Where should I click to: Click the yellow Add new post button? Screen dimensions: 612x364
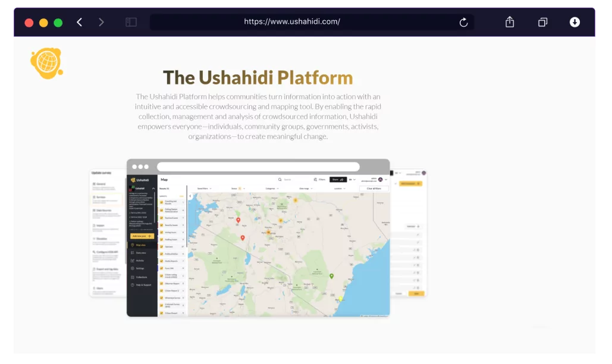142,236
